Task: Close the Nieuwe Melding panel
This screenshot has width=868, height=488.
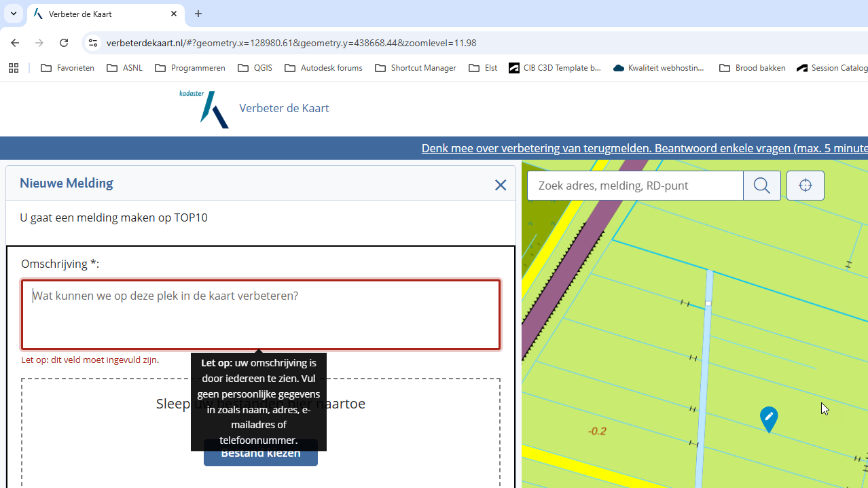Action: coord(501,185)
